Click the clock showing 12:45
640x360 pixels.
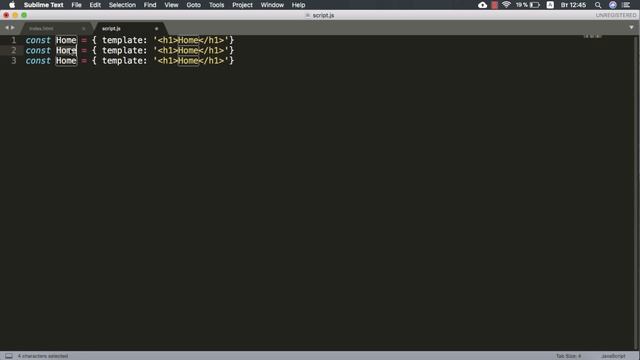[x=573, y=5]
